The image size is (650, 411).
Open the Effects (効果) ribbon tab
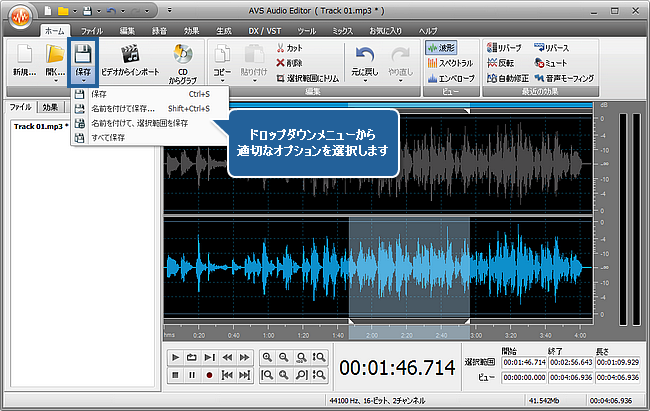(192, 31)
